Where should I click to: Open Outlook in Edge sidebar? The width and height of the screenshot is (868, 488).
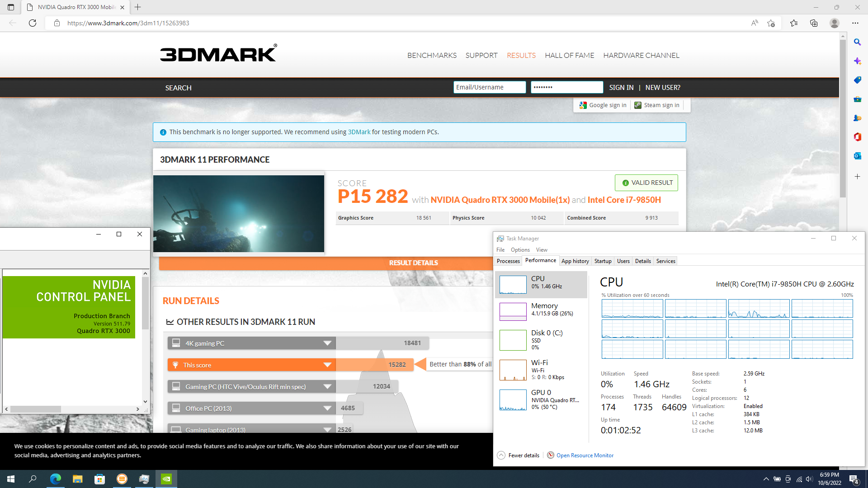pos(857,156)
